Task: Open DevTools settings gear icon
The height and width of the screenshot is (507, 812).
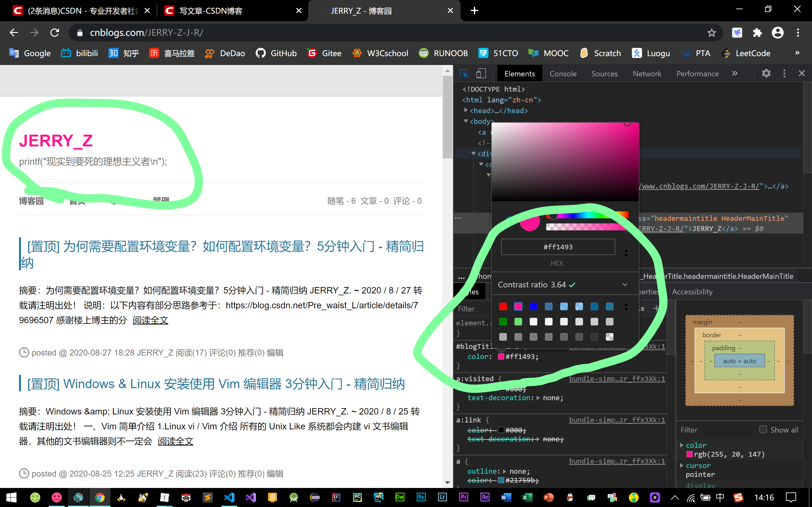Action: coord(766,74)
